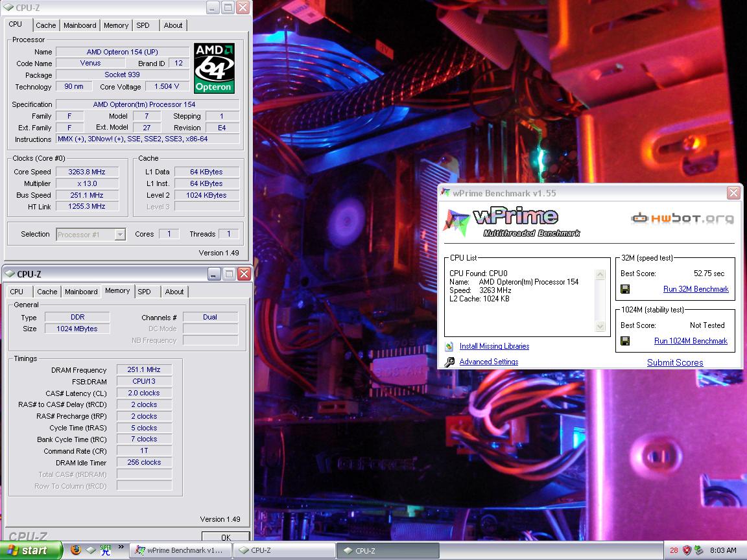Click OK button in lower CPU-Z window

tap(226, 537)
